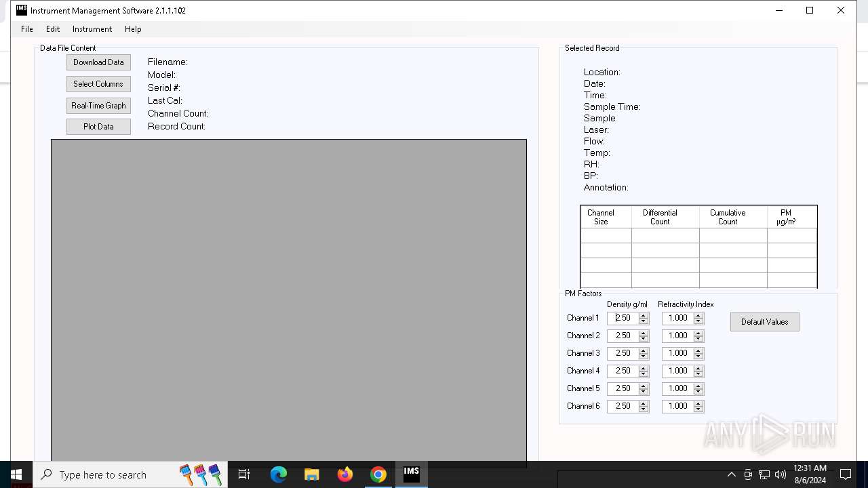Screen dimensions: 868x488
Task: Focus Channel 3 refractivity index field
Action: coord(677,353)
